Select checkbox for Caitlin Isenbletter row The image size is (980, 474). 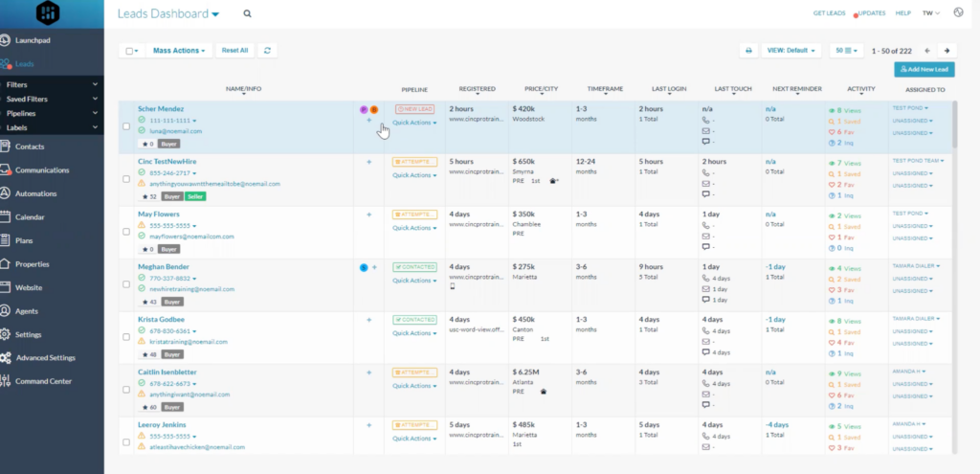coord(126,389)
